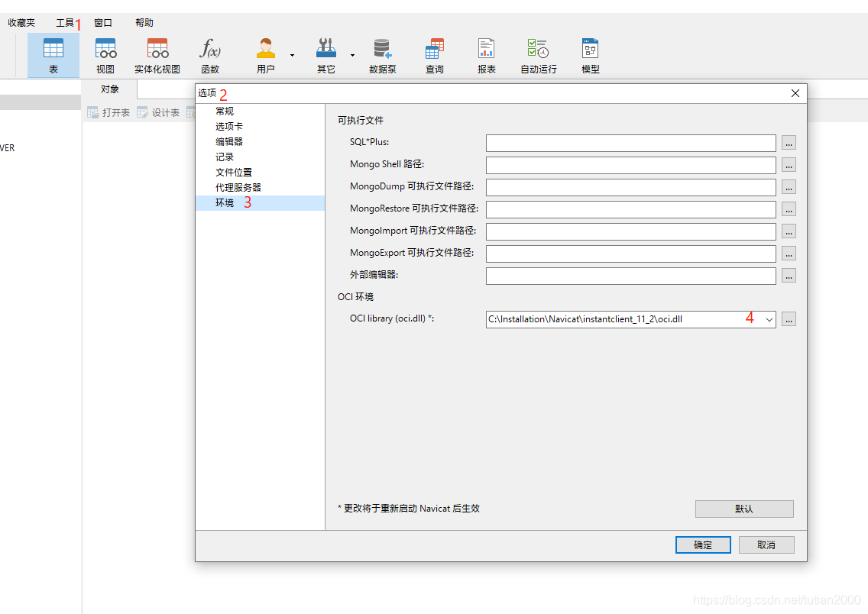Click the 默认 (Default) button

coord(744,509)
